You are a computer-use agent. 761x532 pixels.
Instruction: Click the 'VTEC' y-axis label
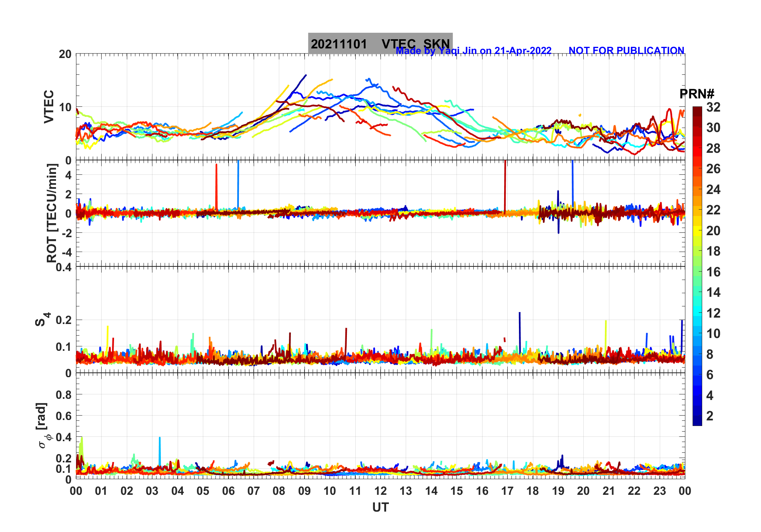pos(49,106)
